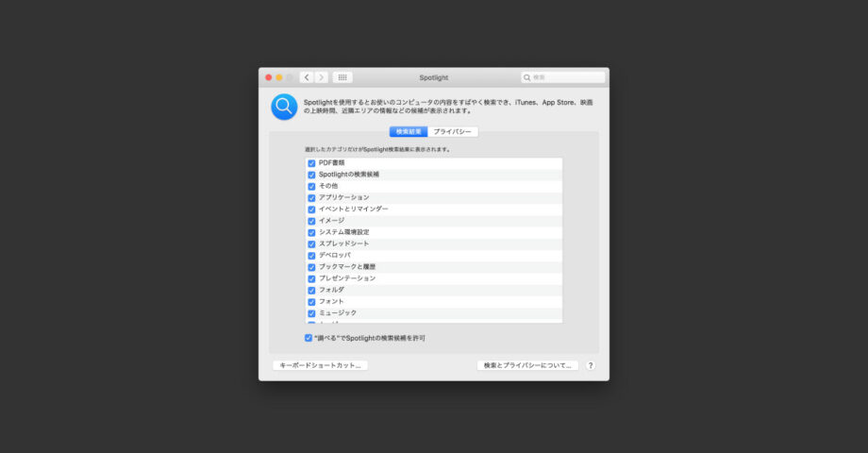Toggle the ミュージック checkbox
This screenshot has width=868, height=453.
tap(311, 313)
